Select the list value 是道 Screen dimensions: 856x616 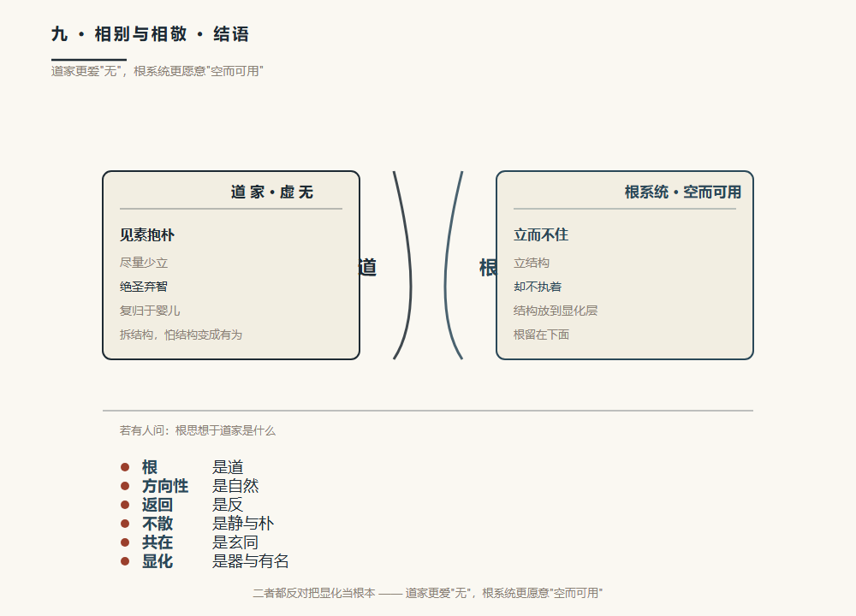228,467
